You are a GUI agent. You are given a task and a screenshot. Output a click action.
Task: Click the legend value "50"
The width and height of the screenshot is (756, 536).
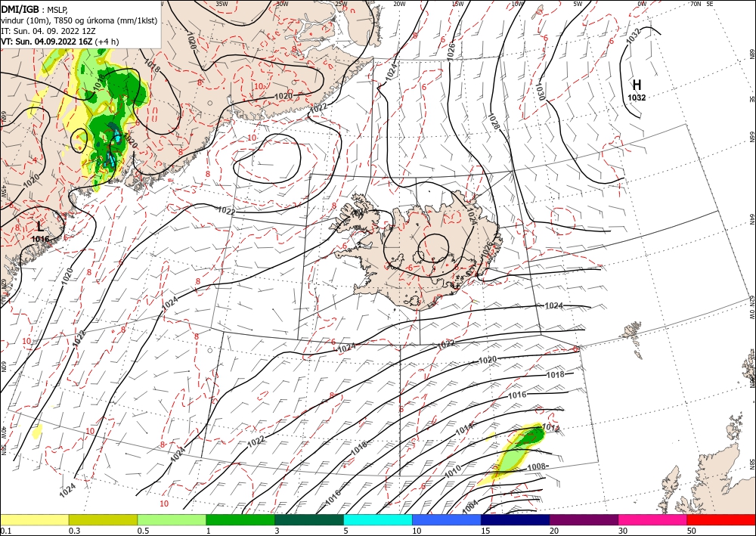pyautogui.click(x=692, y=531)
